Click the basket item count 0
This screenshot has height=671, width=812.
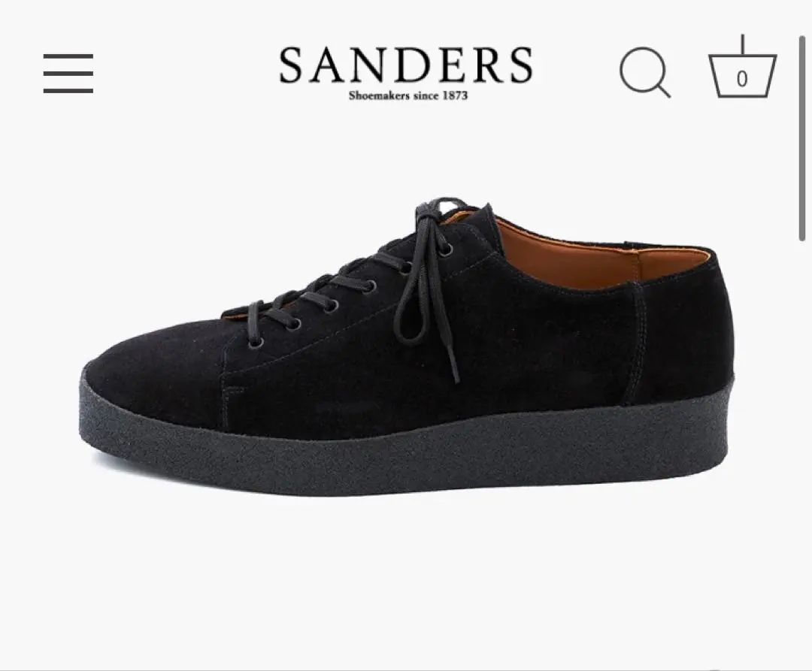[742, 79]
